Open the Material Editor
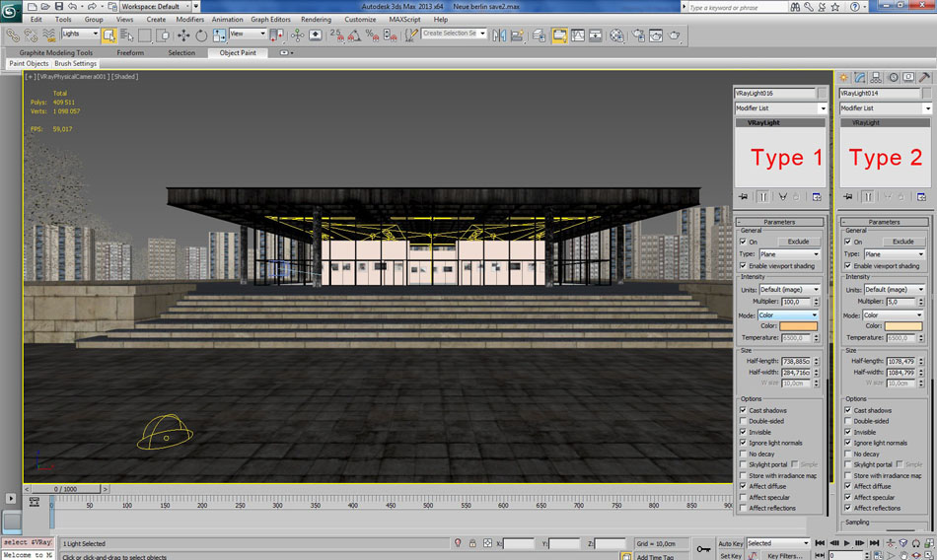Screen dimensions: 937x560 click(x=616, y=35)
